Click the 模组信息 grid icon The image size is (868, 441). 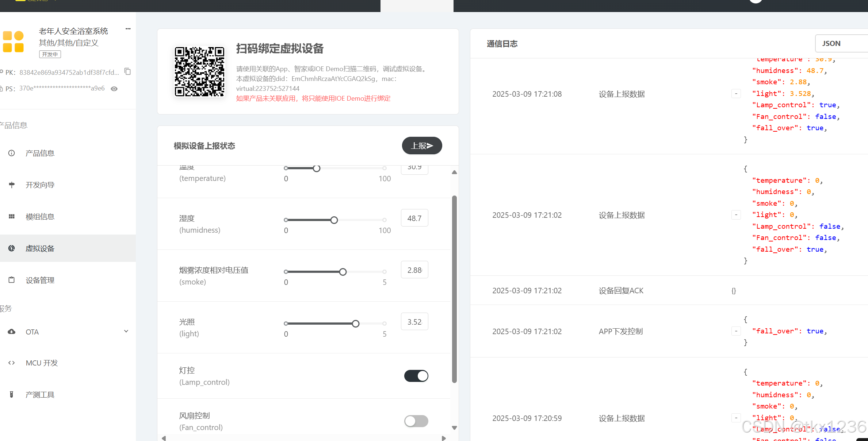pos(12,217)
